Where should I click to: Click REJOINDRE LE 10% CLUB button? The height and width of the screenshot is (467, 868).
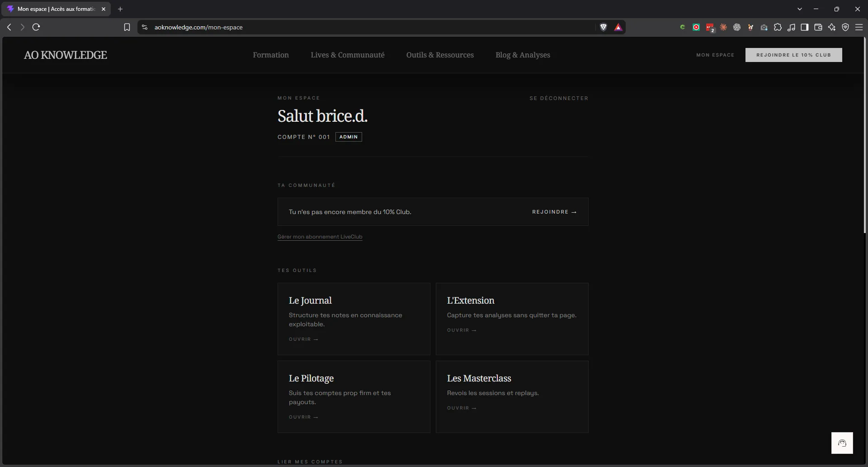point(793,55)
